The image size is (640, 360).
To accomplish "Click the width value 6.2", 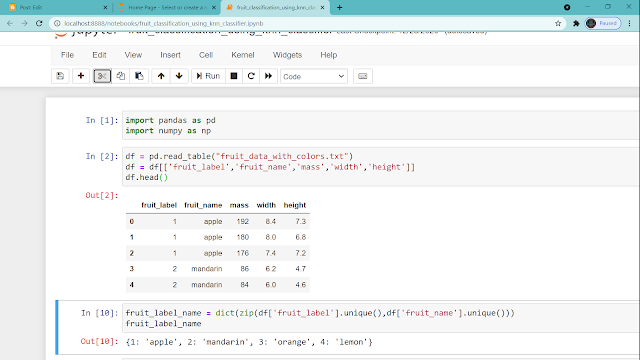I will 271,269.
